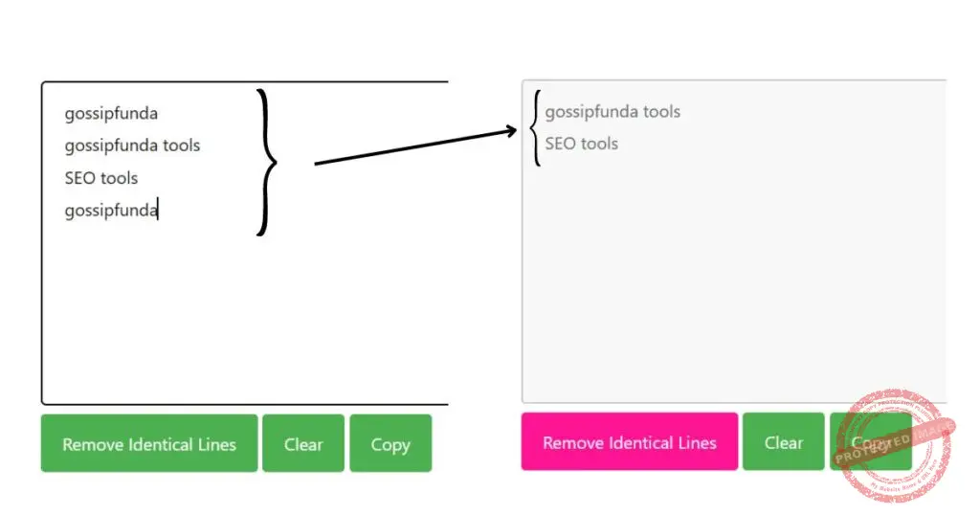Click 'gossipfunda tools' in the white input box

(132, 146)
